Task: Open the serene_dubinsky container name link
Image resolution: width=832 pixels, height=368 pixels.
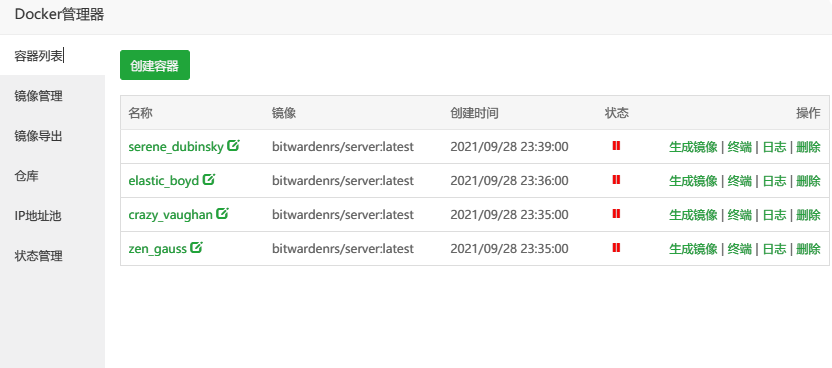Action: (x=176, y=147)
